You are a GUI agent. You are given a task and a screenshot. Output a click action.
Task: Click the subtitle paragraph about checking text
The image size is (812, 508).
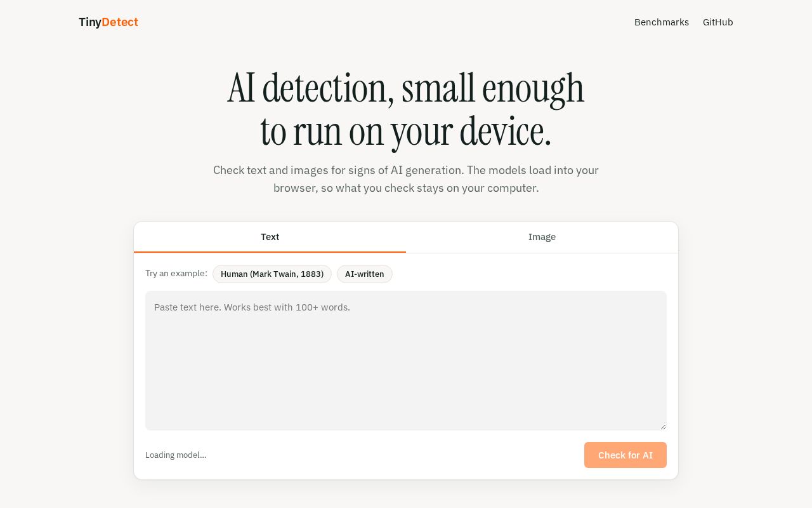406,179
